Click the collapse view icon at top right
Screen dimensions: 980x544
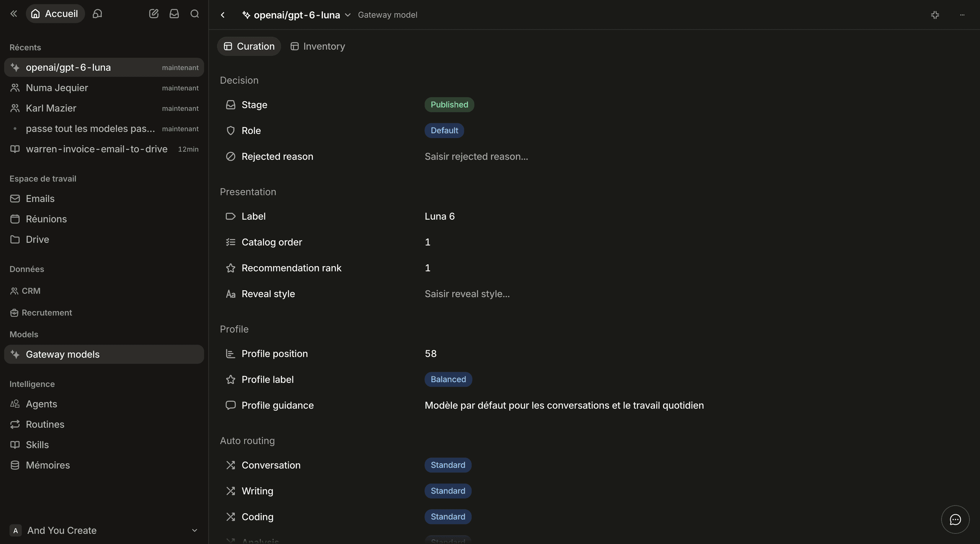935,15
